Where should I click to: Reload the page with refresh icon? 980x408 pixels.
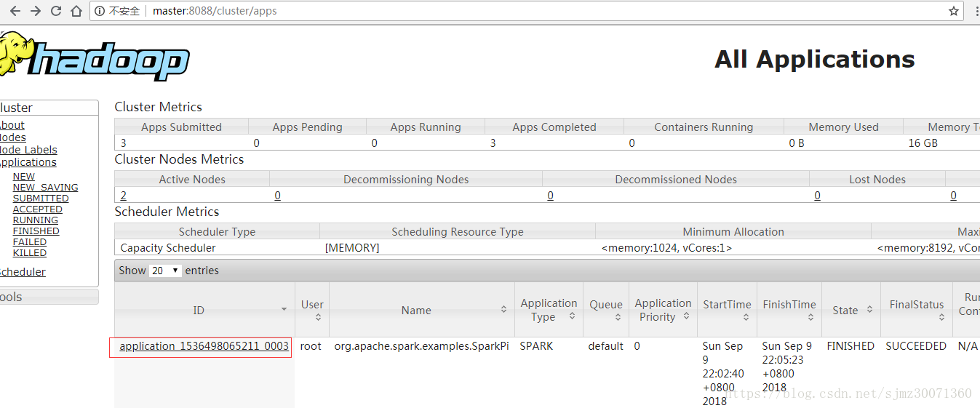[x=56, y=11]
